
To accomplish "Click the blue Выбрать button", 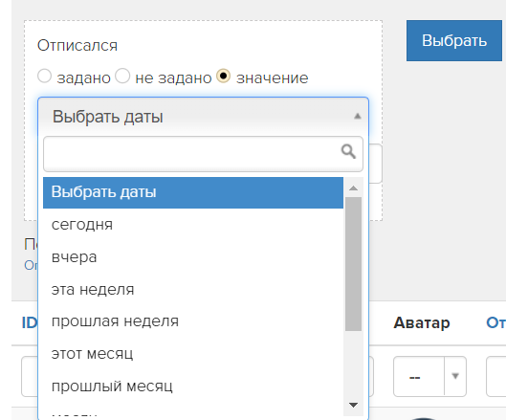I will tap(454, 41).
